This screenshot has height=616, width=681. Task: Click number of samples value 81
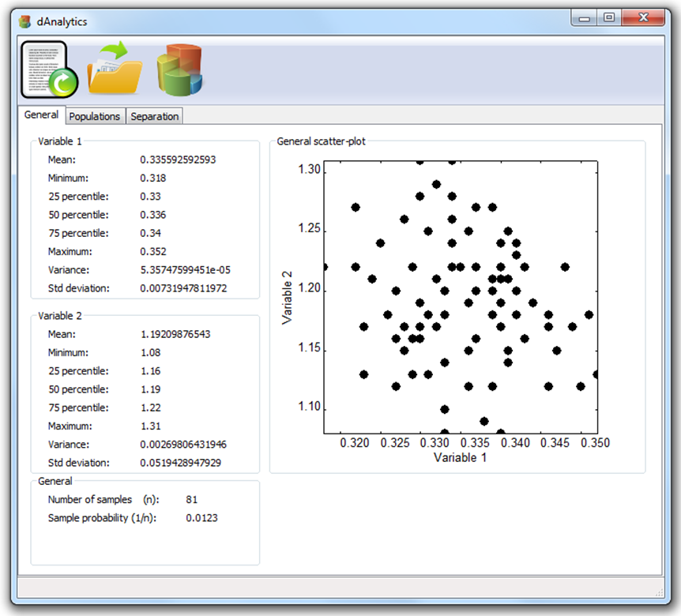coord(191,500)
